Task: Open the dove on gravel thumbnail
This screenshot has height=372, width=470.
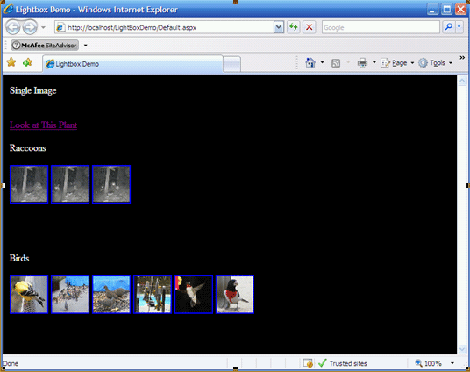Action: tap(112, 294)
